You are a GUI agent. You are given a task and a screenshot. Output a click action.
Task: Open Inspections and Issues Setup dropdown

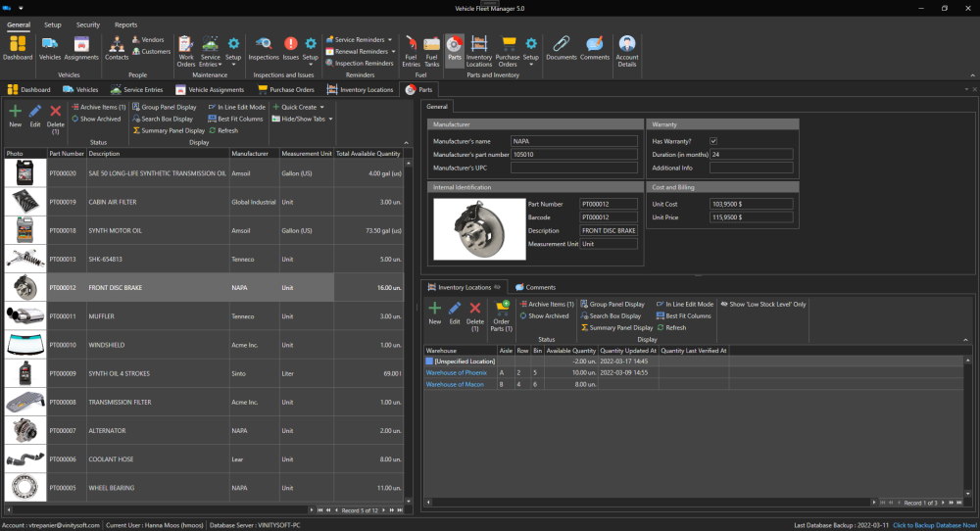(x=310, y=51)
